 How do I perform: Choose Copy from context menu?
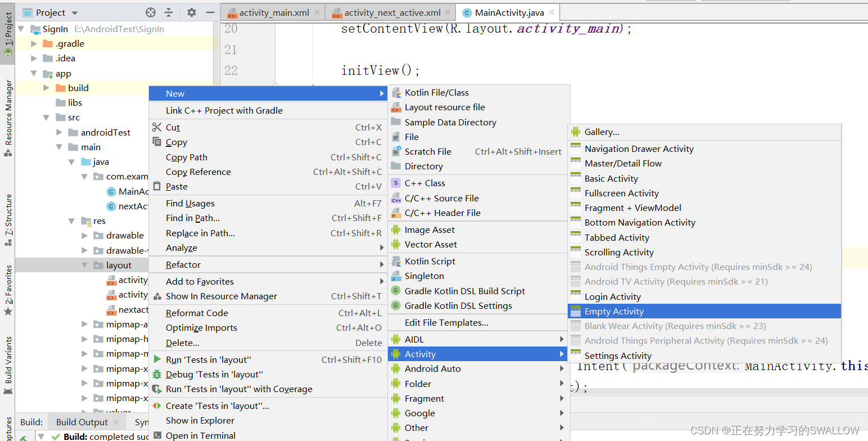tap(268, 142)
